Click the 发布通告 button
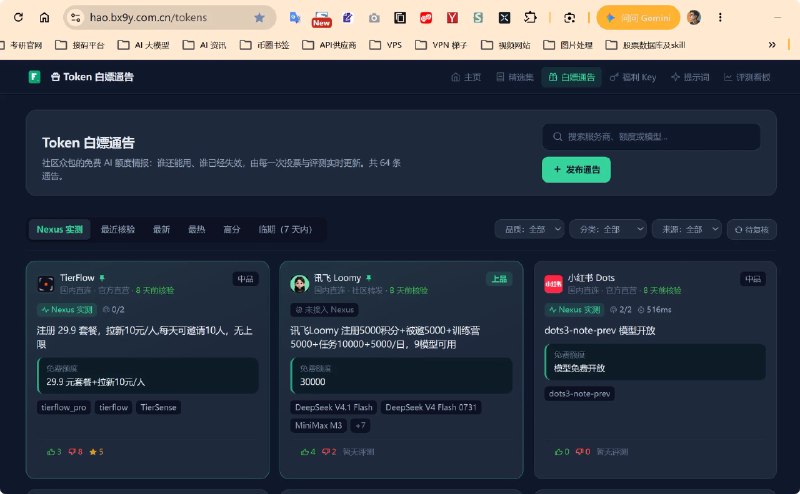800x494 pixels. (576, 169)
